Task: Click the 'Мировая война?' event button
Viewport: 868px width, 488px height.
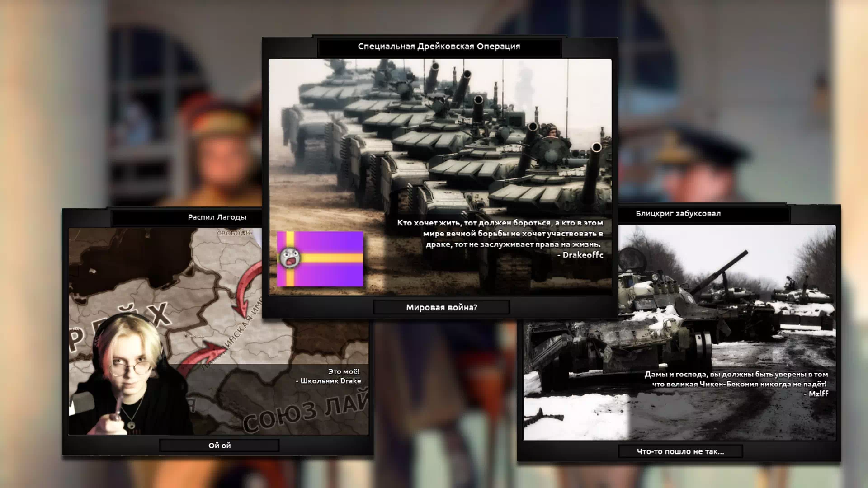Action: point(441,308)
